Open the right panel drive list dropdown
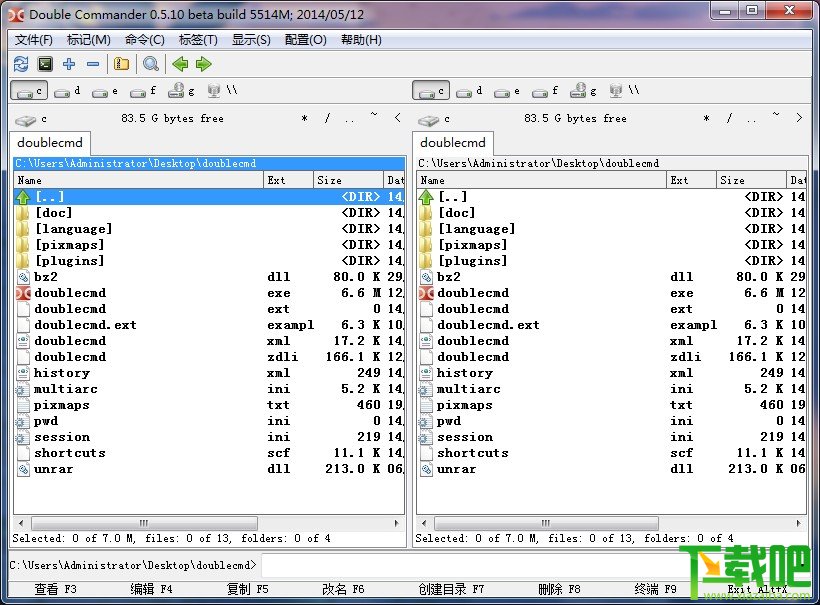Screen dimensions: 820x605 pyautogui.click(x=432, y=119)
